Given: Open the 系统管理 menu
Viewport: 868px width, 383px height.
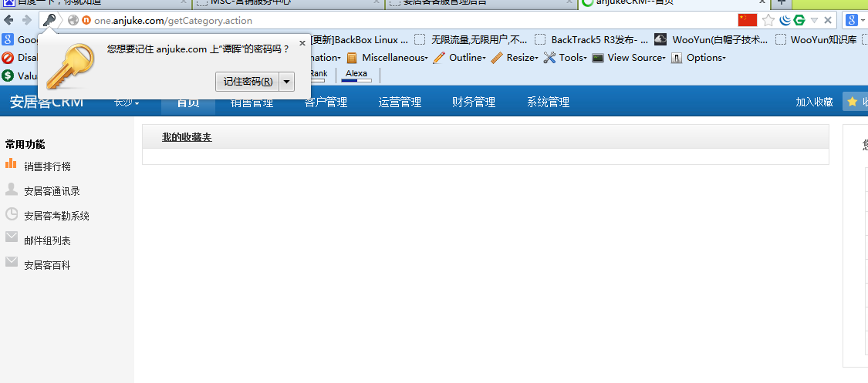Looking at the screenshot, I should (x=548, y=102).
